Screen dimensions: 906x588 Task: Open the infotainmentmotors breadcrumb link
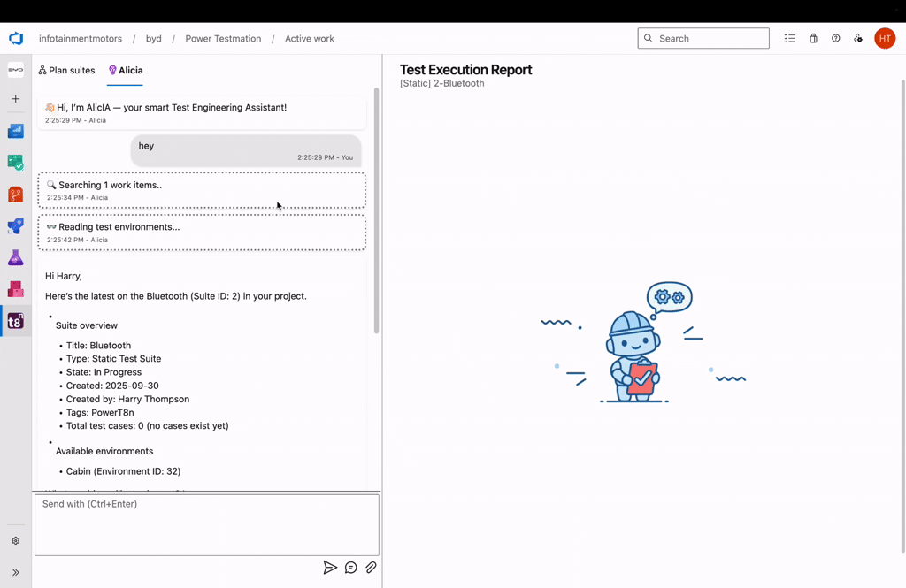pyautogui.click(x=81, y=38)
